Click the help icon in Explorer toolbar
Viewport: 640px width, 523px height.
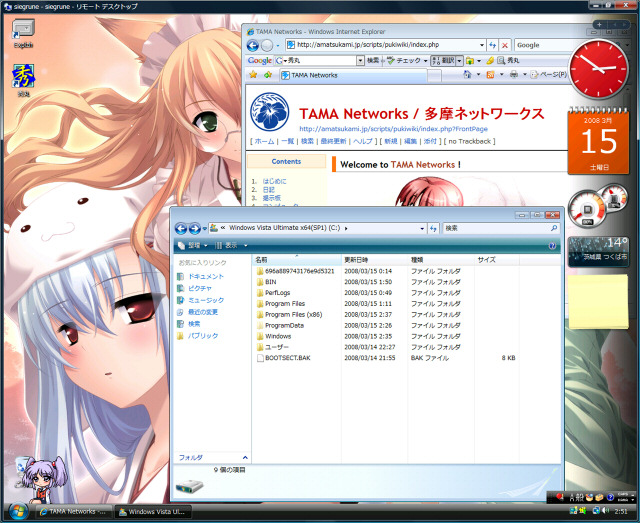552,245
